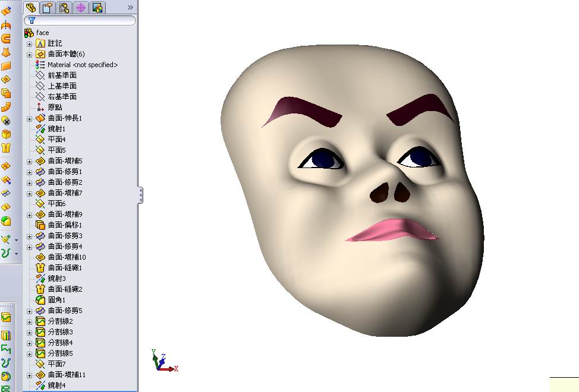Select the revolved surface tool
The height and width of the screenshot is (392, 579).
(x=6, y=24)
